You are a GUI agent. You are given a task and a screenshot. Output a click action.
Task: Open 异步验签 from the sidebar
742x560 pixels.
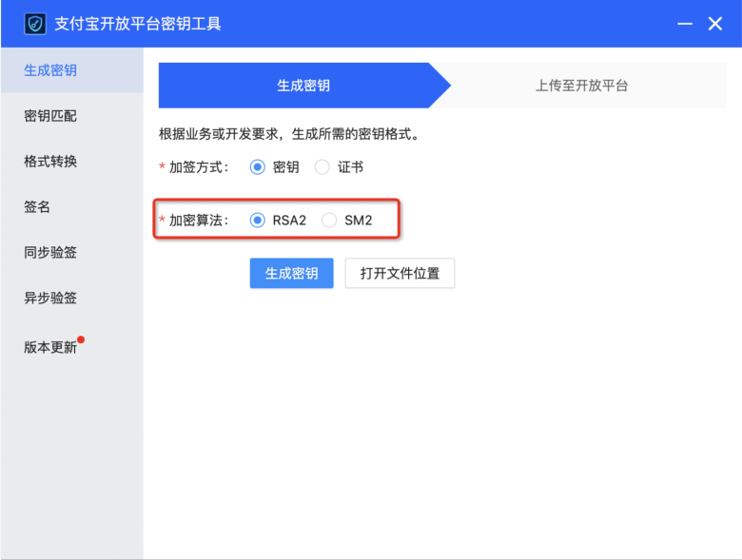[50, 299]
